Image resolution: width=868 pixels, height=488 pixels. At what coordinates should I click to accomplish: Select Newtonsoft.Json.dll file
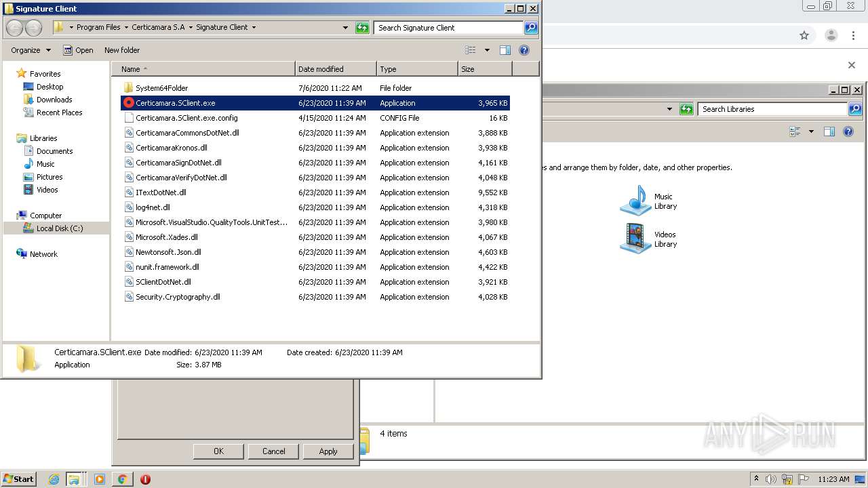[168, 252]
